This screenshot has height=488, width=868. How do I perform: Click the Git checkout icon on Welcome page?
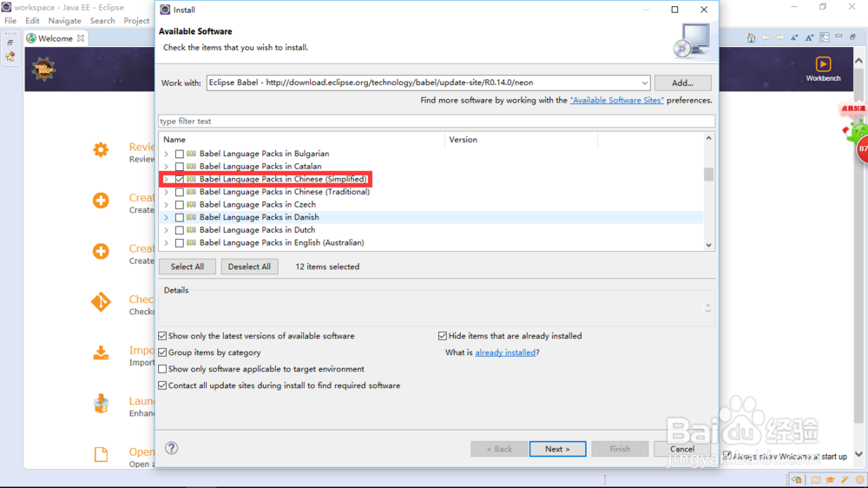[x=101, y=302]
